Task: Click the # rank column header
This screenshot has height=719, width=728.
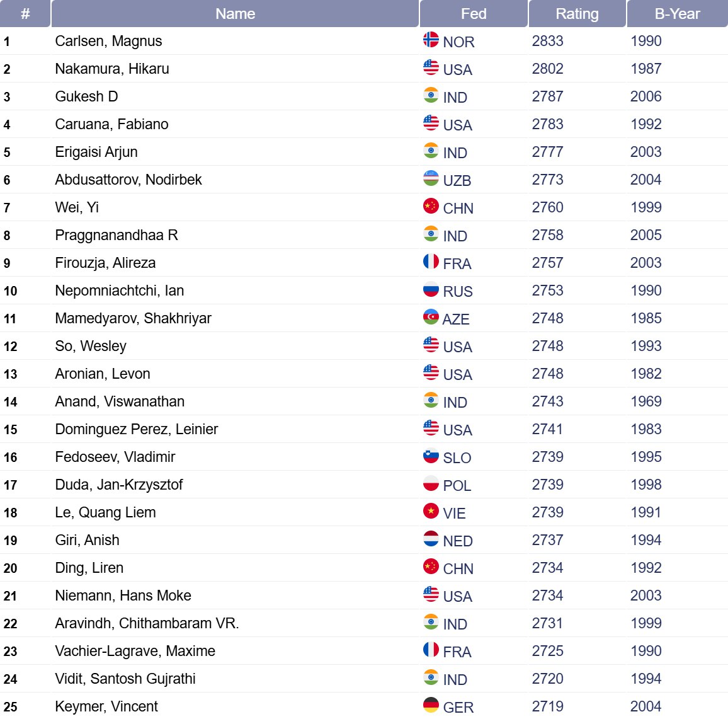Action: click(x=25, y=14)
